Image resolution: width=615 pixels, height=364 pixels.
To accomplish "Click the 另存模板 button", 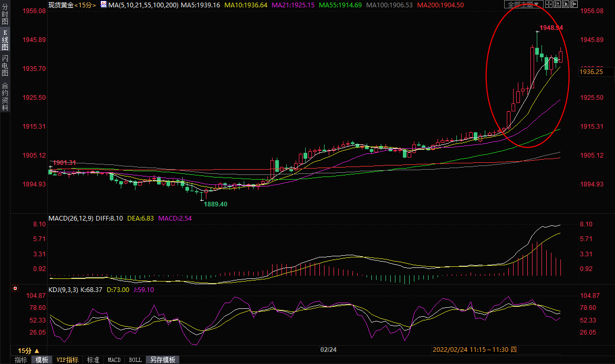I will [162, 360].
